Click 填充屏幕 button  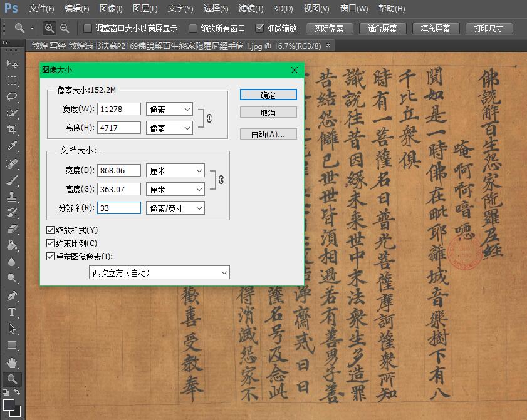(436, 28)
